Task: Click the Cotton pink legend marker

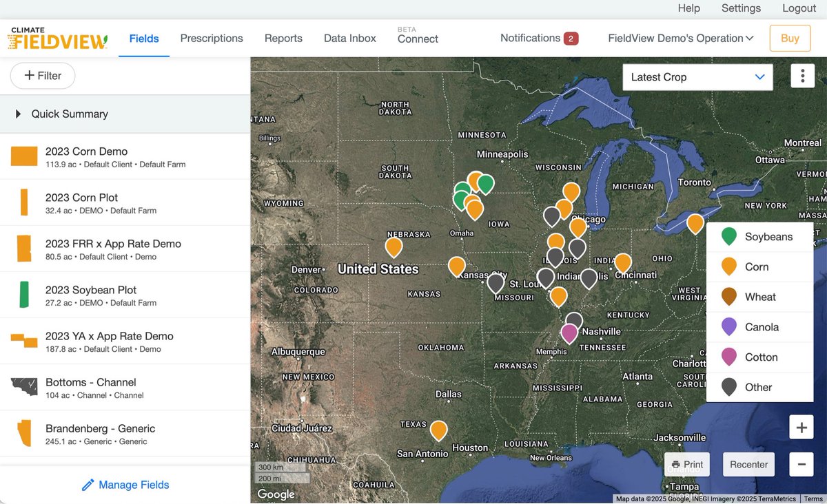Action: pos(728,357)
